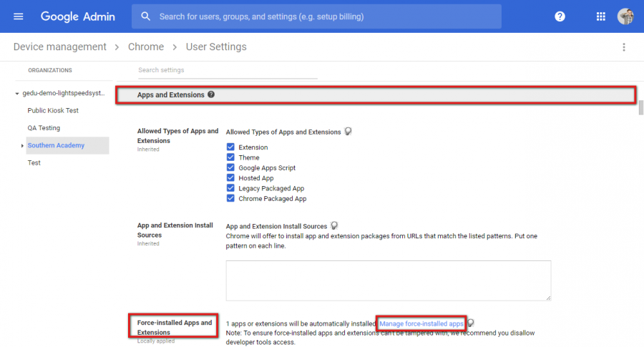644x347 pixels.
Task: Select the gedu-demo-lightspeedsyst root organization
Action: 64,93
